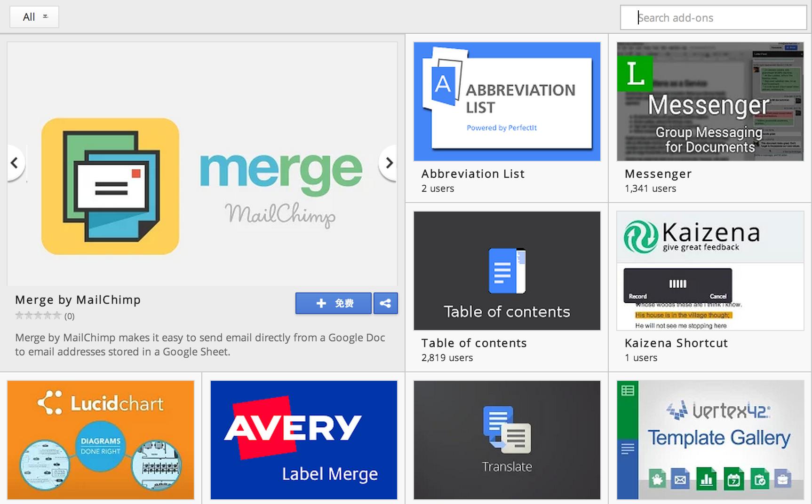
Task: Click the Merge by MailChimp description text
Action: coord(200,345)
